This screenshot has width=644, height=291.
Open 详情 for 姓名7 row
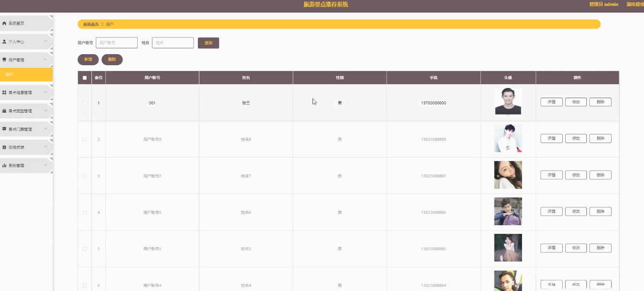coord(552,175)
